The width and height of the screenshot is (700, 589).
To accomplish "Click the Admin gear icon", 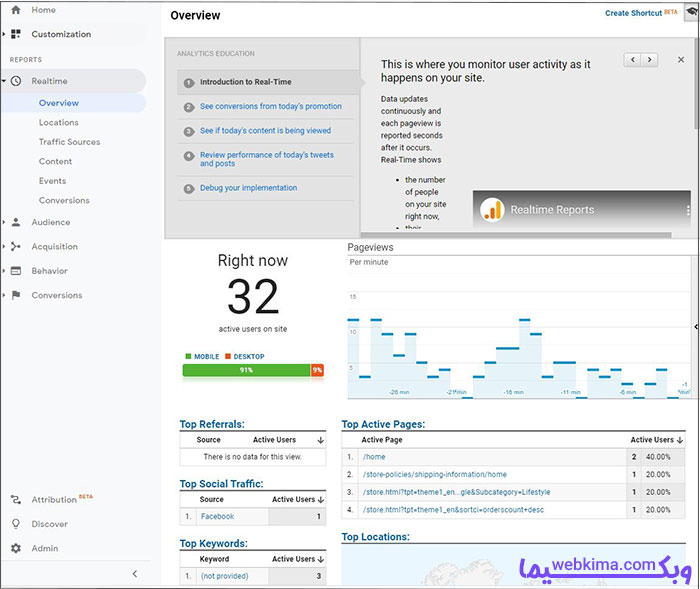I will pyautogui.click(x=16, y=548).
